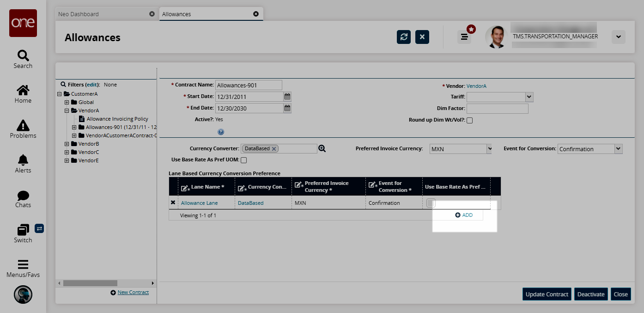This screenshot has height=313, width=644.
Task: Click the Start Date calendar icon
Action: coord(287,97)
